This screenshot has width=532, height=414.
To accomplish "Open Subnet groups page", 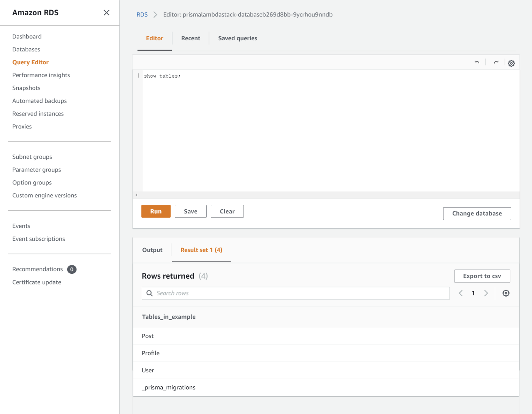I will 32,157.
